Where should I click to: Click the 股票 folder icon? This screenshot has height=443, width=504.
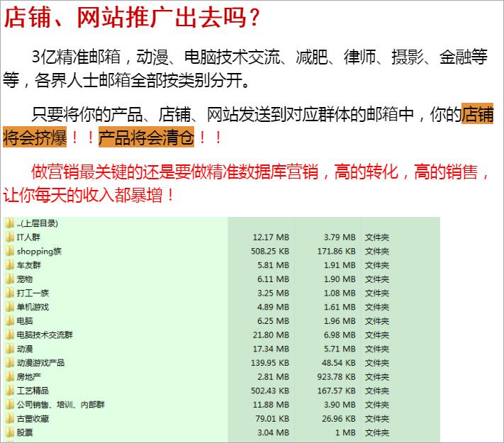click(x=10, y=432)
